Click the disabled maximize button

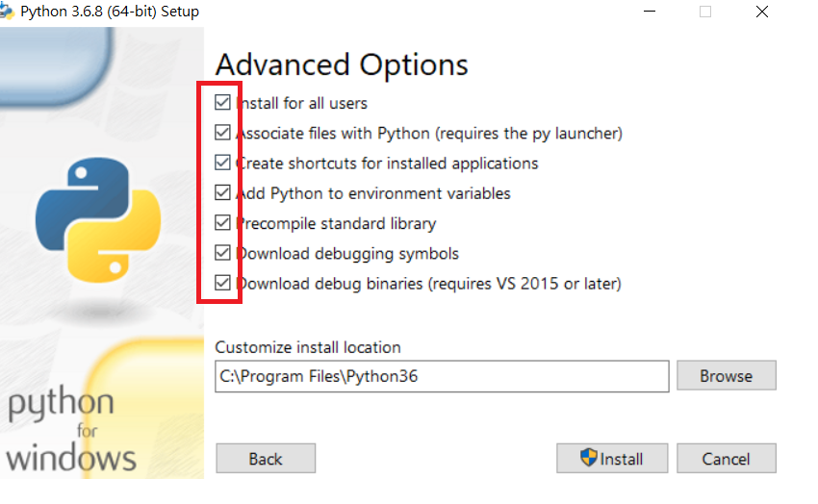point(705,12)
